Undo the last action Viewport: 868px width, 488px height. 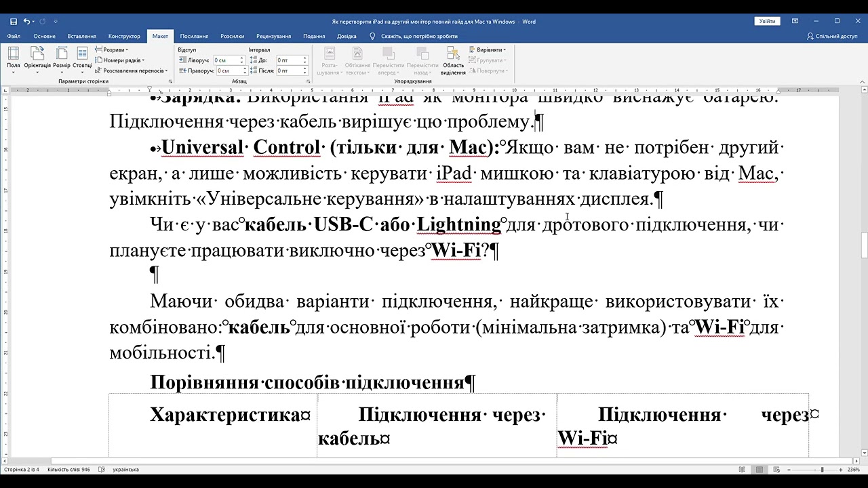coord(26,22)
